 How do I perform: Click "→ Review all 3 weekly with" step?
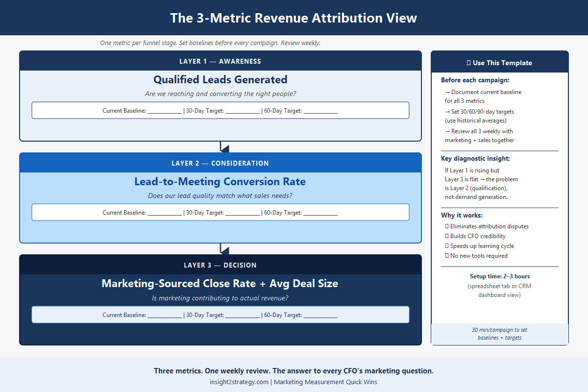click(x=479, y=131)
